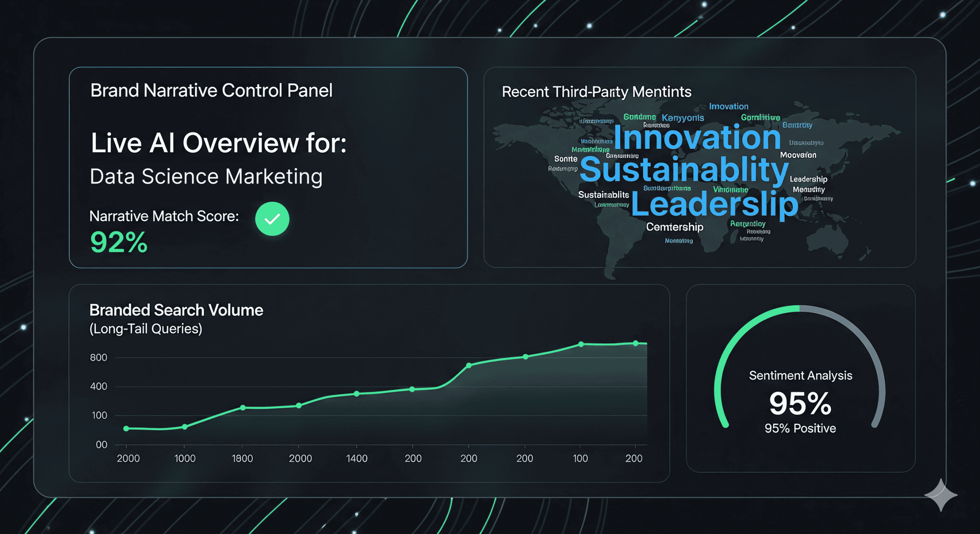Click the large Leaderslip word in cloud
This screenshot has width=980, height=534.
(714, 205)
